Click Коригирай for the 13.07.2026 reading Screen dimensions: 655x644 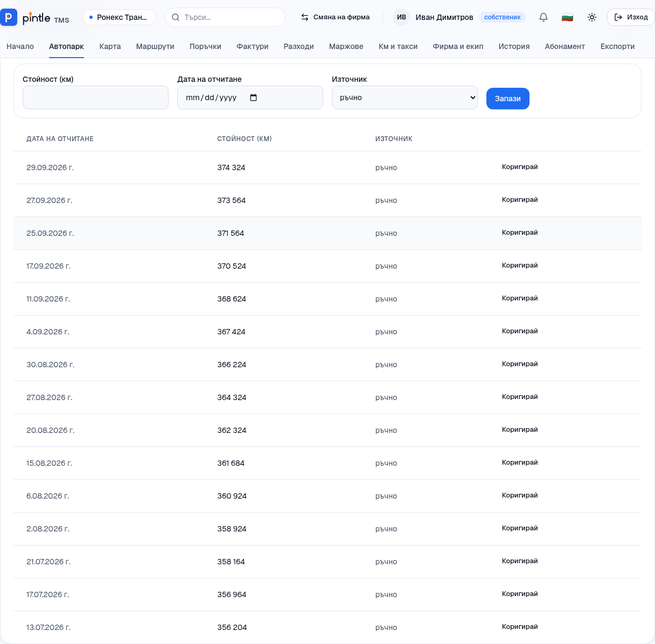pos(520,627)
